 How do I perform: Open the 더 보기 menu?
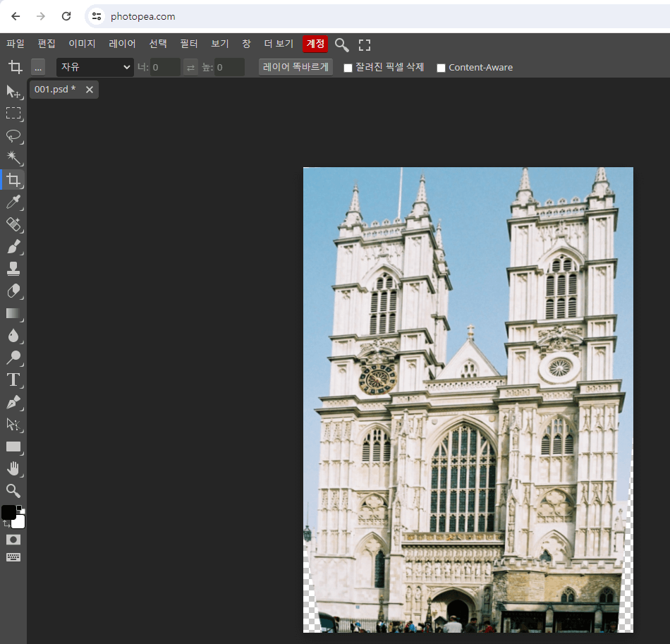pos(279,44)
